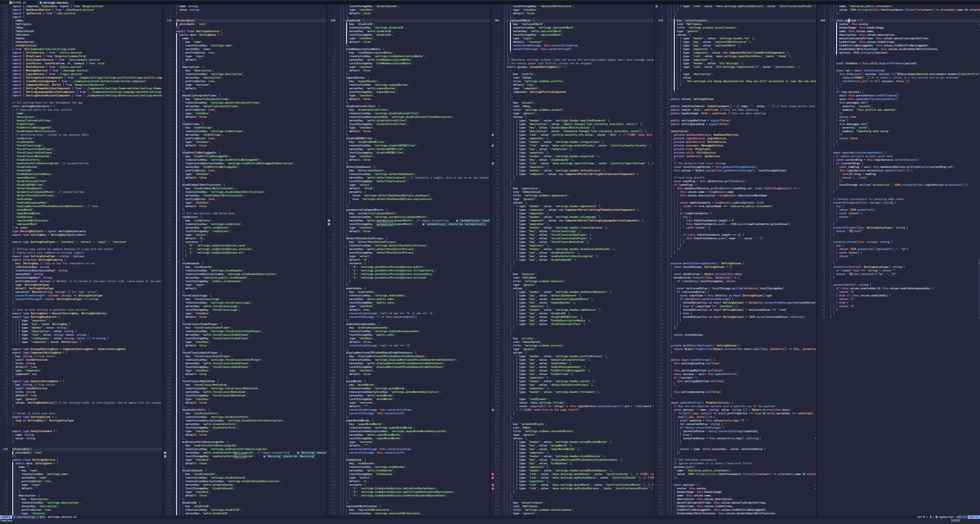This screenshot has width=980, height=524.
Task: Select the settings.service tab
Action: click(x=55, y=3)
